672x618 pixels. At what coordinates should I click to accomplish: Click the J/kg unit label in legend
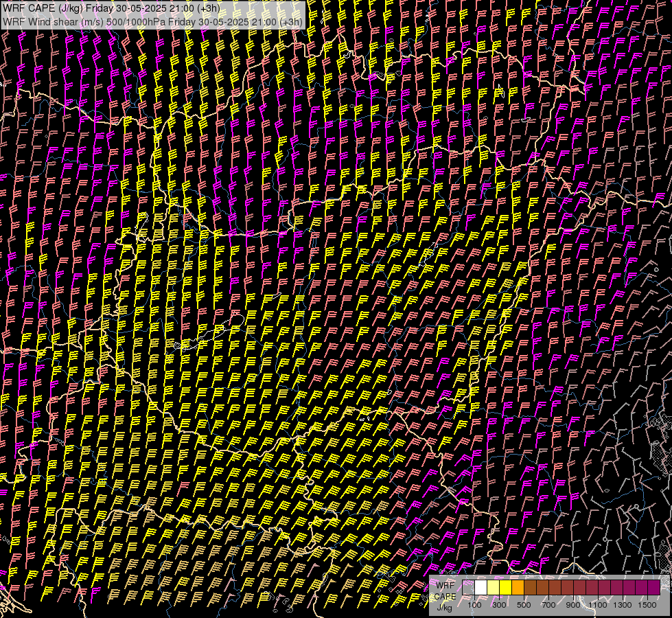point(444,608)
